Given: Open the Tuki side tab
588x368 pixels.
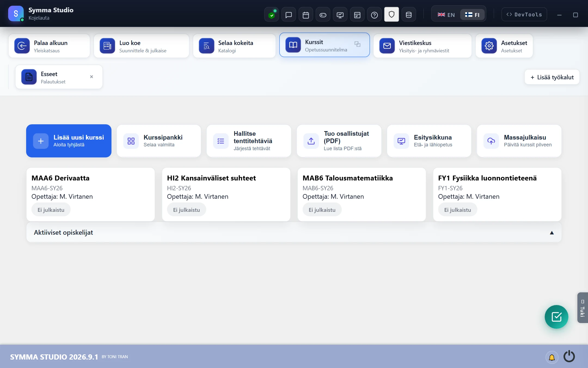Looking at the screenshot, I should [x=583, y=308].
